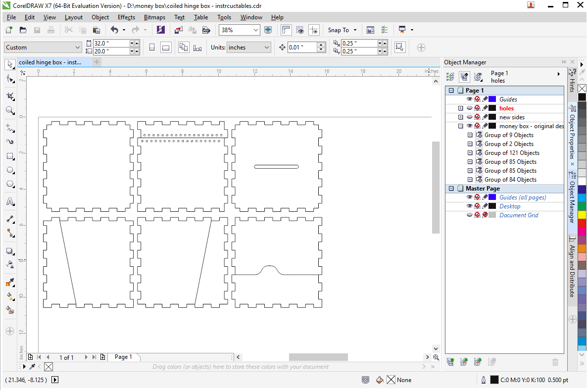Open the zoom level 38% dropdown
The height and width of the screenshot is (390, 588).
256,30
